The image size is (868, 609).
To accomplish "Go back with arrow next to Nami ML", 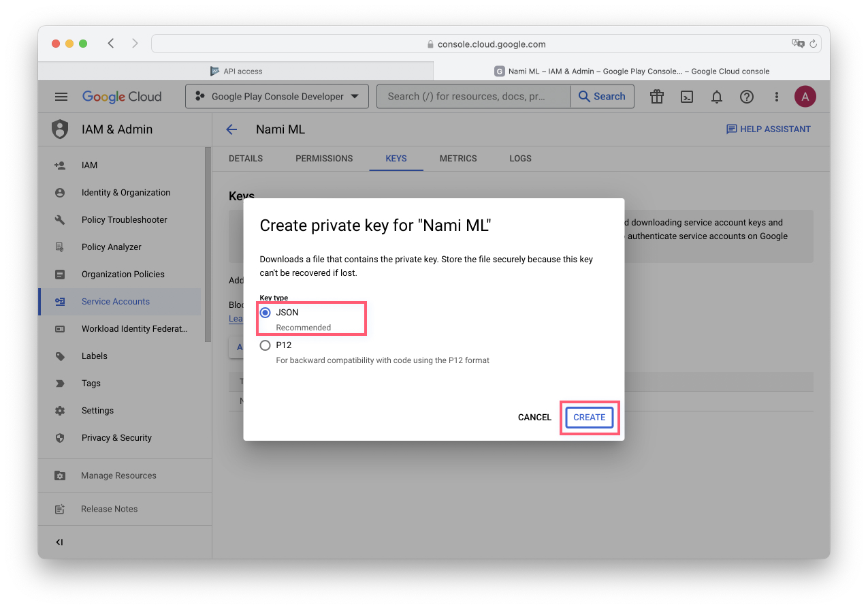I will click(x=231, y=129).
